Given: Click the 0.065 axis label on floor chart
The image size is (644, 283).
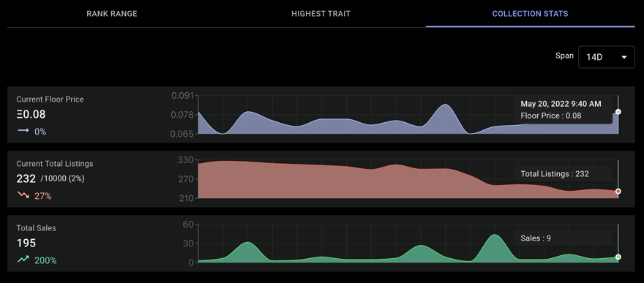Looking at the screenshot, I should pyautogui.click(x=182, y=134).
